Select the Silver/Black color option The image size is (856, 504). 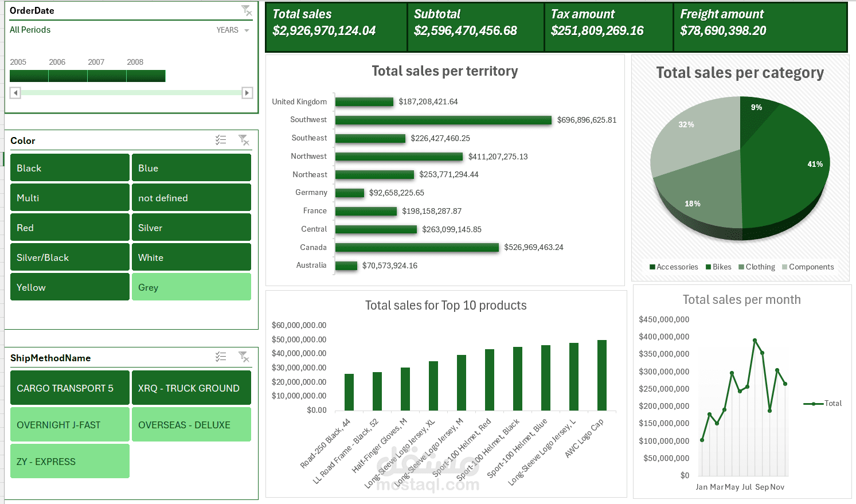[x=69, y=257]
